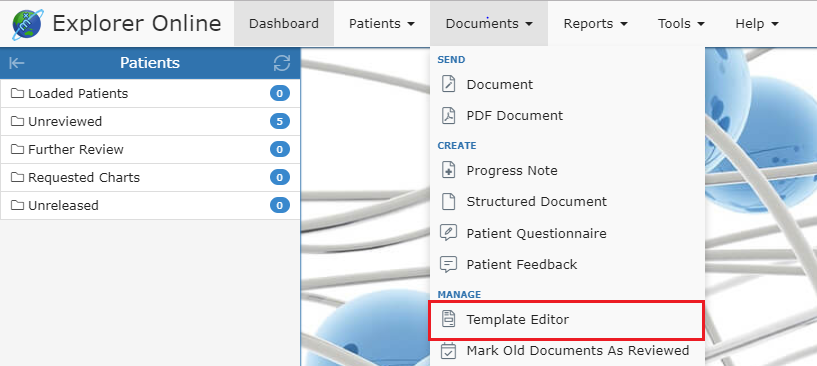Screen dimensions: 817x366
Task: Collapse the Patients panel with arrow icon
Action: coord(17,63)
